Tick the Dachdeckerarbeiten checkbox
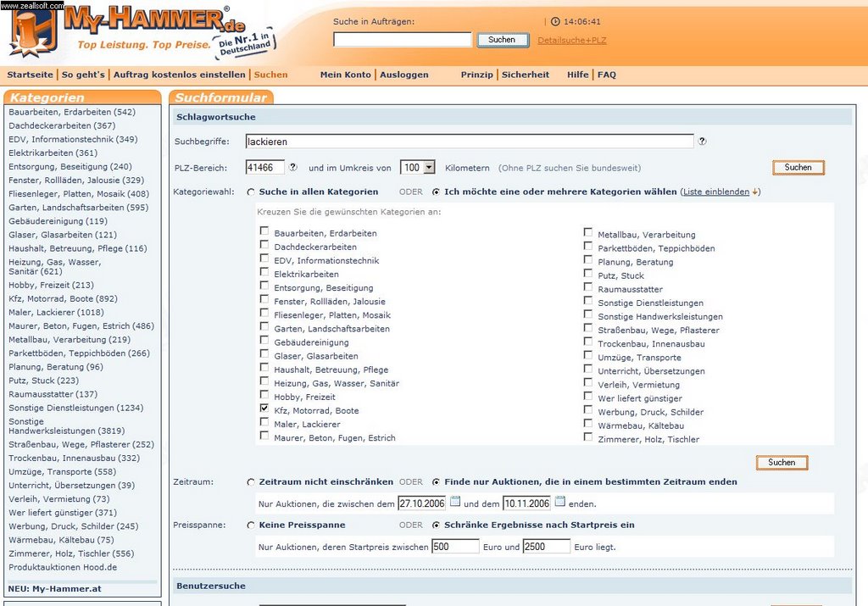Image resolution: width=868 pixels, height=606 pixels. [264, 245]
